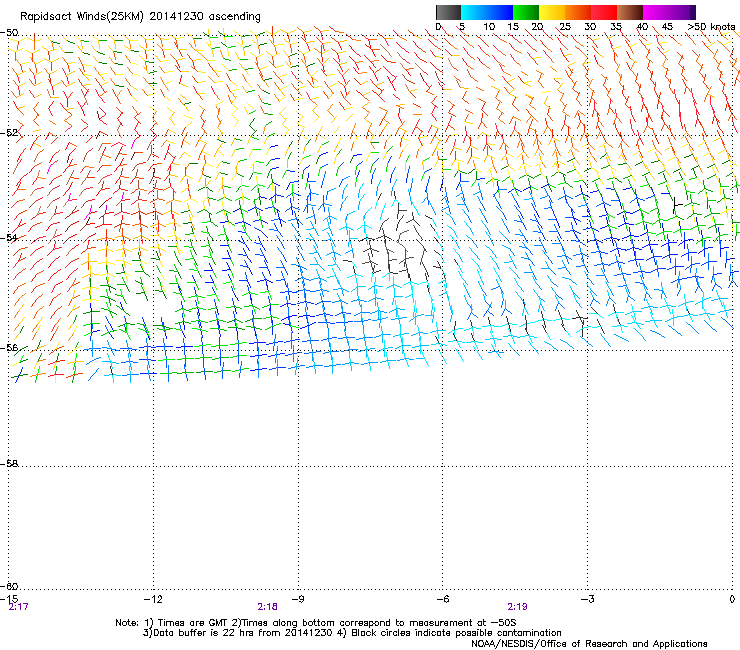Image resolution: width=740 pixels, height=650 pixels.
Task: Click the latitude label '-60'
Action: click(9, 586)
